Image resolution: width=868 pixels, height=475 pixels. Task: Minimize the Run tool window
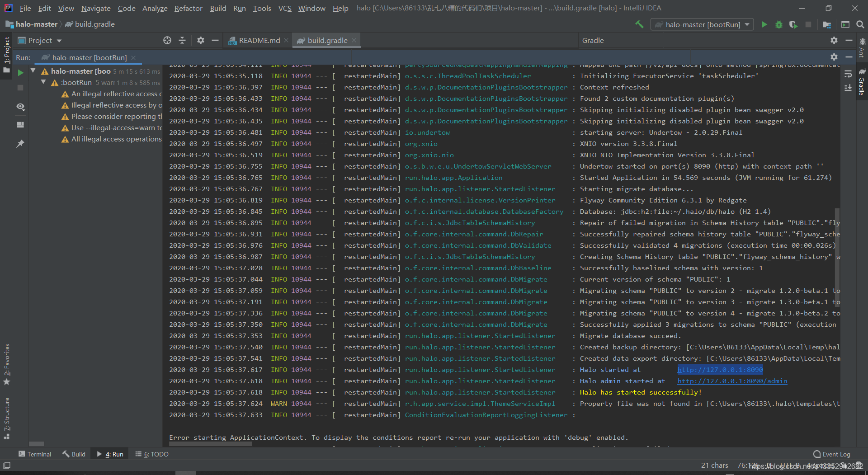pos(849,57)
